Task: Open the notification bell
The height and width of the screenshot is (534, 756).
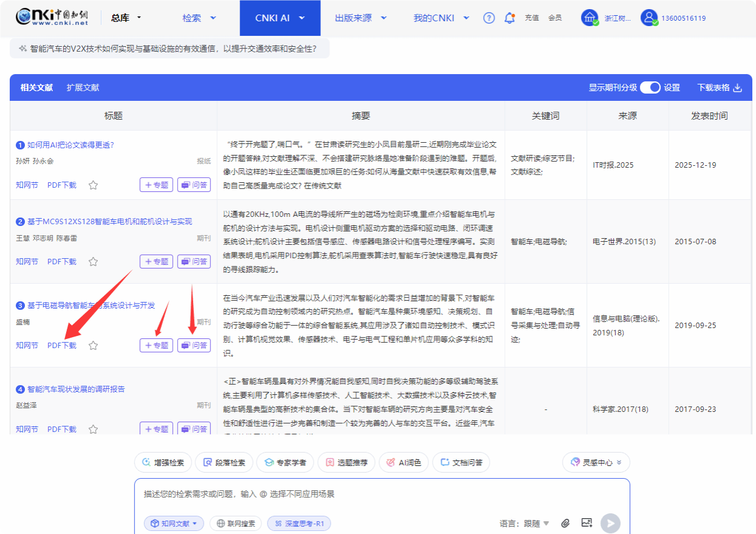Action: click(509, 18)
